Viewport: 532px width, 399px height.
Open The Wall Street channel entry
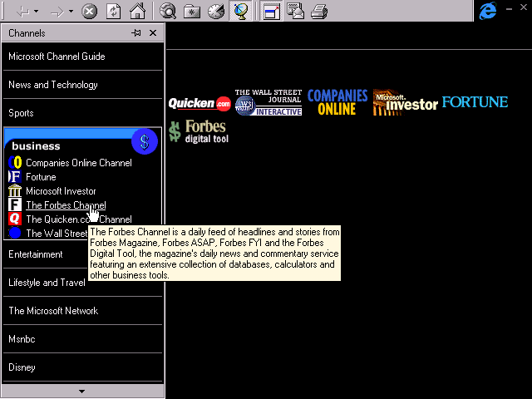(x=57, y=234)
